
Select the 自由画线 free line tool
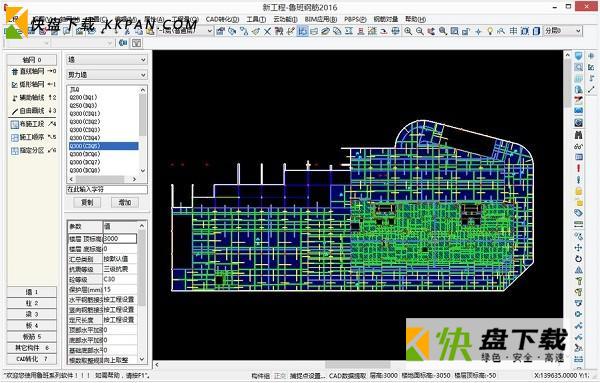tap(32, 111)
